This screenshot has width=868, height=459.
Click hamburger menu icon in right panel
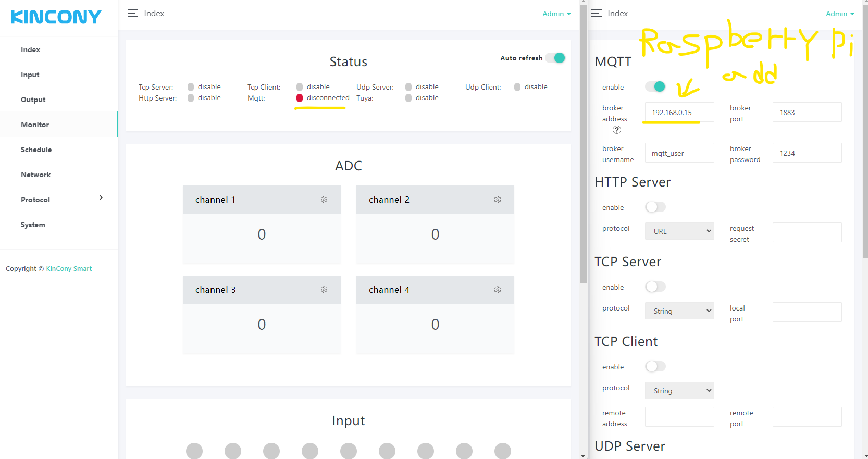597,14
